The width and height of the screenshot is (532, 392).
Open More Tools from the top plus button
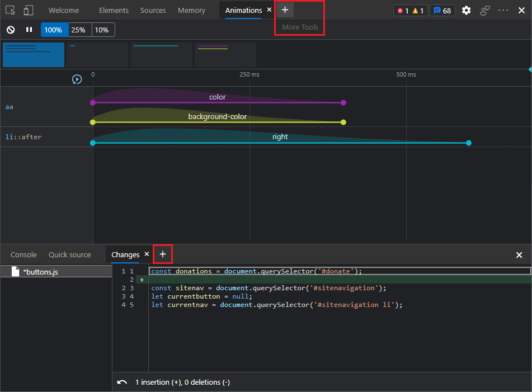pyautogui.click(x=285, y=10)
